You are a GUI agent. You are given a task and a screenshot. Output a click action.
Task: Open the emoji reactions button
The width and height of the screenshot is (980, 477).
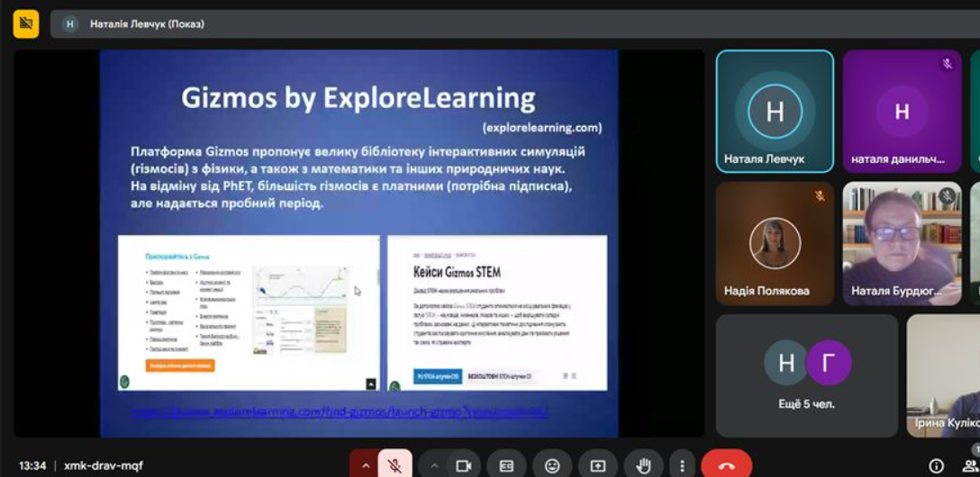pos(552,466)
